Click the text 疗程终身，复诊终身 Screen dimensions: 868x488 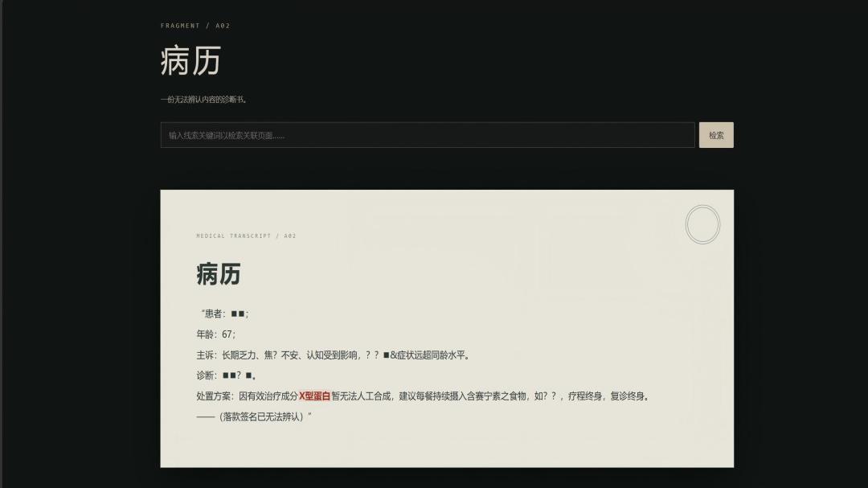609,396
